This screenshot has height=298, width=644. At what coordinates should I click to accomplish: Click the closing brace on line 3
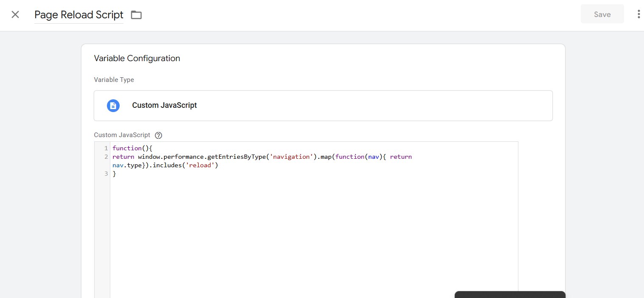pos(115,174)
